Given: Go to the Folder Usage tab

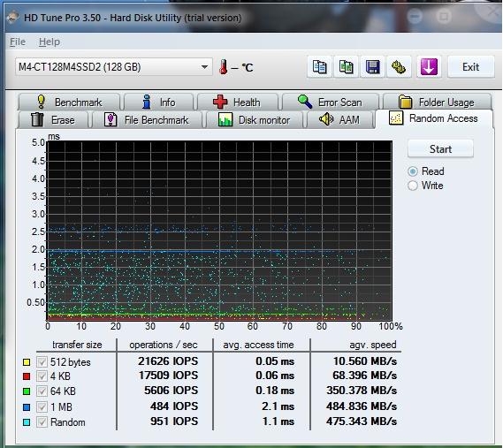Looking at the screenshot, I should (x=437, y=103).
